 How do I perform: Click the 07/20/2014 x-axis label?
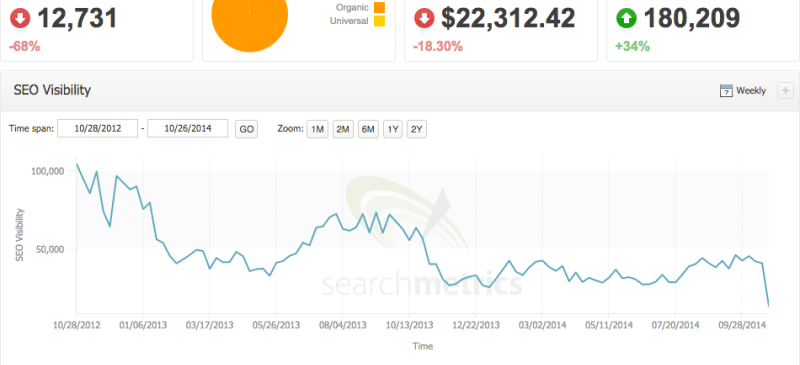[675, 326]
